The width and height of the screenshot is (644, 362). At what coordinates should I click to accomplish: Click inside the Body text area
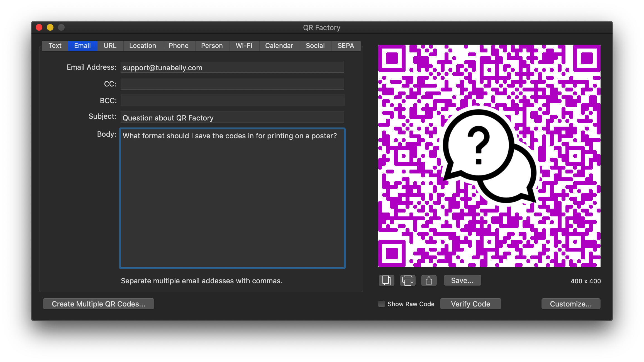click(232, 198)
